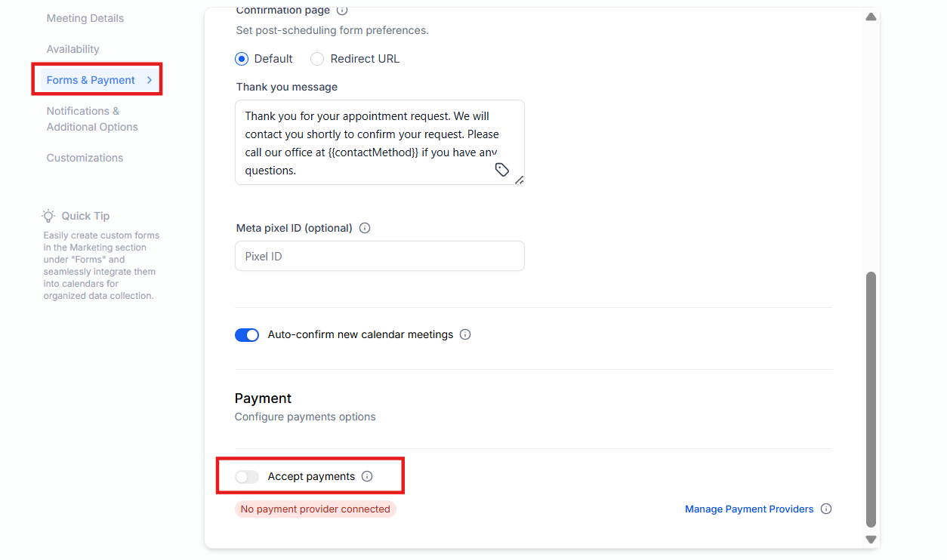Click info icon next to Confirmation page

click(x=342, y=11)
